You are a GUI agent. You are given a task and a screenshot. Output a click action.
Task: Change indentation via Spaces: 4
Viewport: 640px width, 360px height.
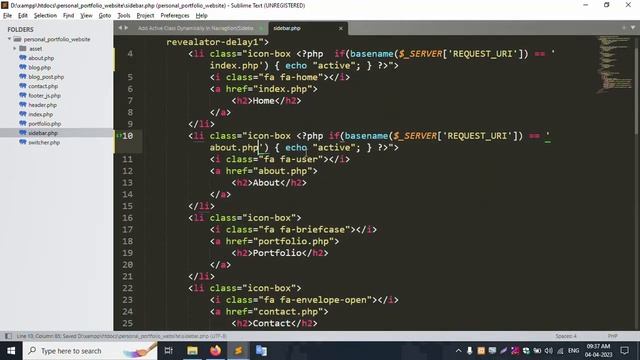coord(566,336)
